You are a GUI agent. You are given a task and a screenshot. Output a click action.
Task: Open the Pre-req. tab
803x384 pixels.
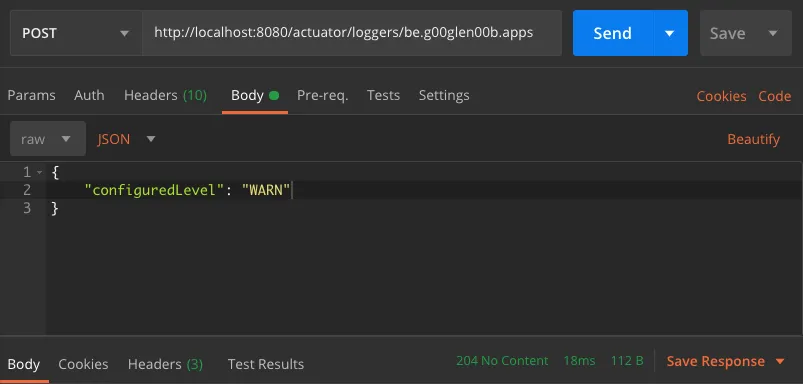click(323, 95)
